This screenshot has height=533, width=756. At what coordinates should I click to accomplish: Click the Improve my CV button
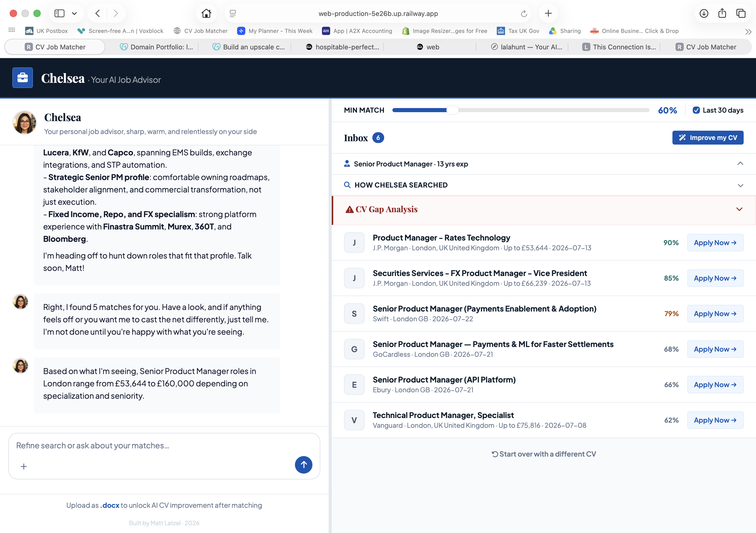(x=708, y=138)
